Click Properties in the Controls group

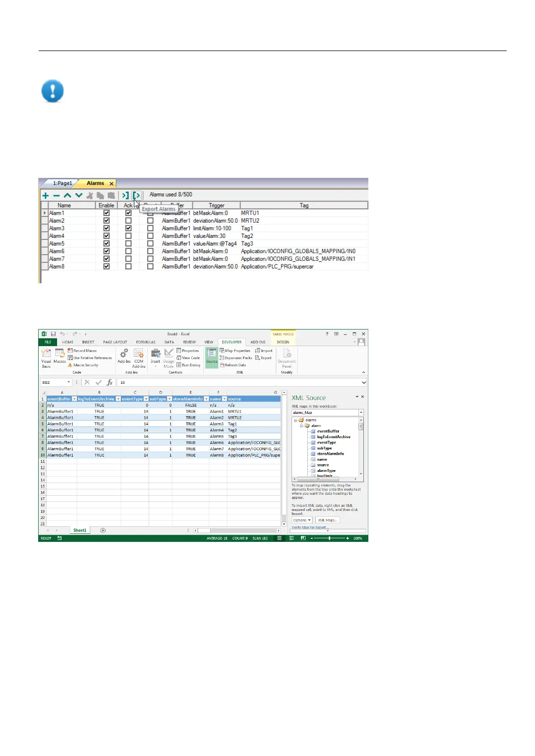point(188,351)
